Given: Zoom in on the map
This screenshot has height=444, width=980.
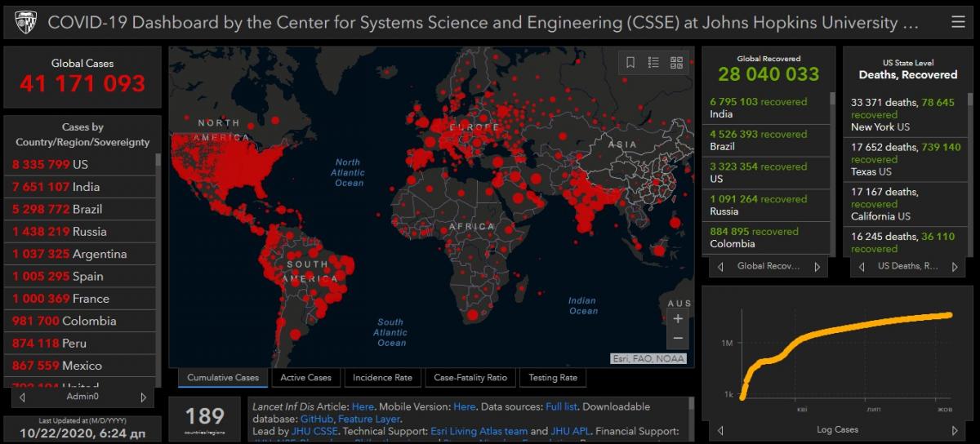Looking at the screenshot, I should click(x=678, y=319).
